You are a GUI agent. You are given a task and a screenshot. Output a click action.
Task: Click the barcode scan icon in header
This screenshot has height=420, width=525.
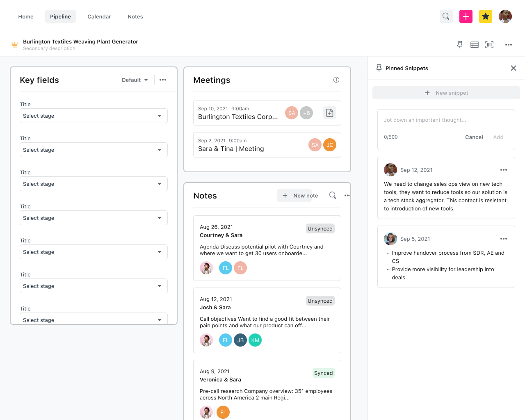click(x=489, y=45)
